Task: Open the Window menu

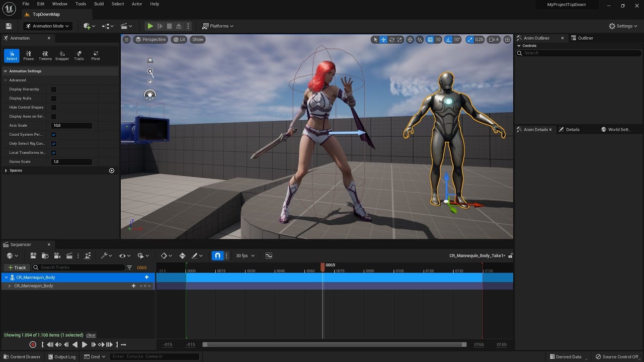Action: [60, 4]
